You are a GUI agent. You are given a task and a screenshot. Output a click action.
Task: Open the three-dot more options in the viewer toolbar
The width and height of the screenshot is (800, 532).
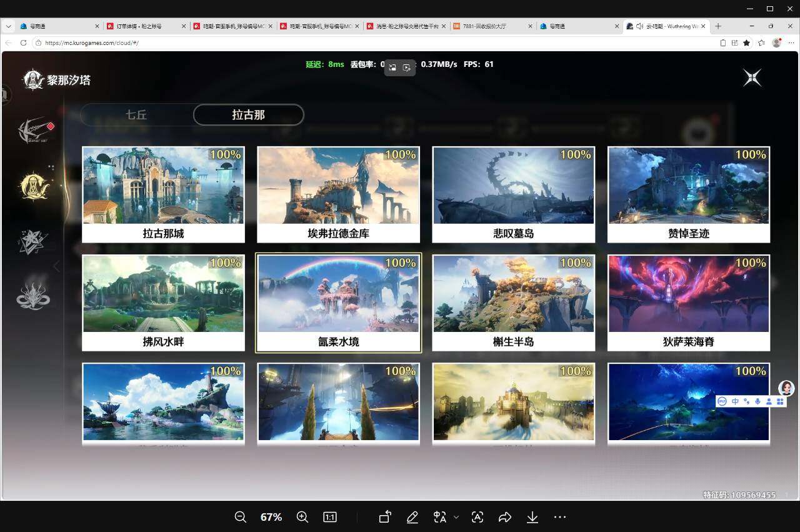point(560,517)
